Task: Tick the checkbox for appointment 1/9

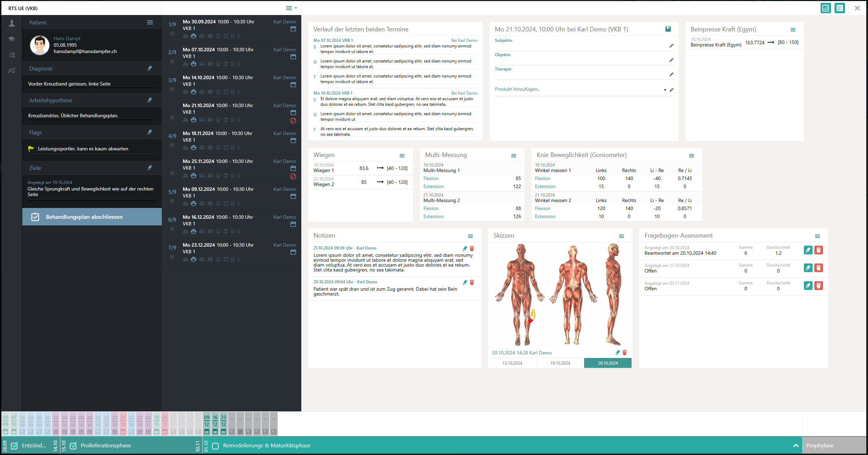Action: click(172, 34)
